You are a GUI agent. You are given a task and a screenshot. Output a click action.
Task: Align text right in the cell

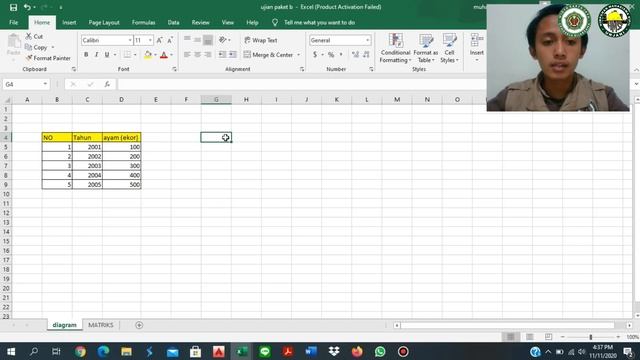(x=208, y=55)
